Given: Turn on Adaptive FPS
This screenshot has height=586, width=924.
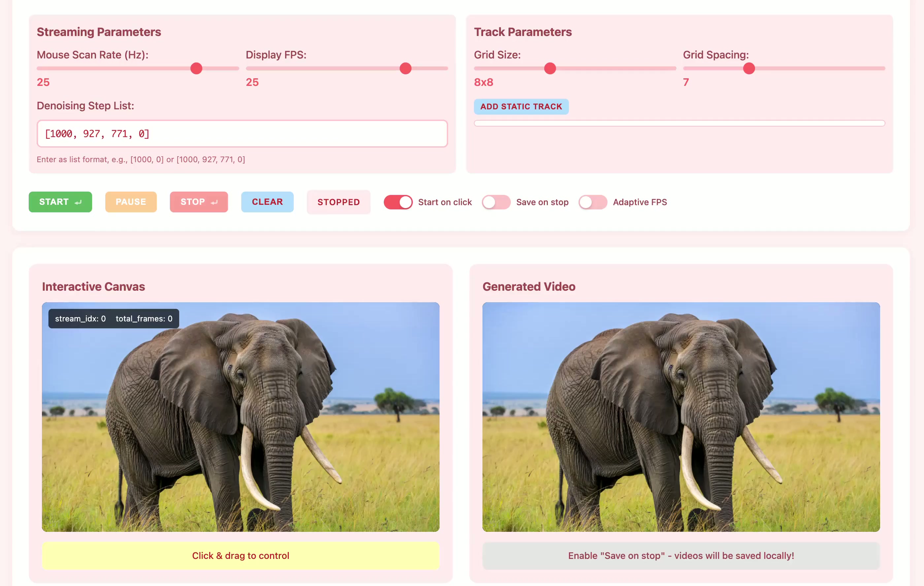Looking at the screenshot, I should coord(592,201).
